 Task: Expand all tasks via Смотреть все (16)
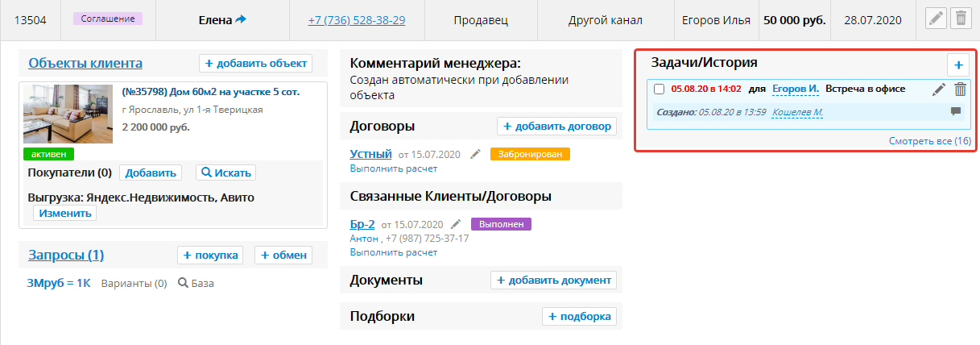(929, 141)
